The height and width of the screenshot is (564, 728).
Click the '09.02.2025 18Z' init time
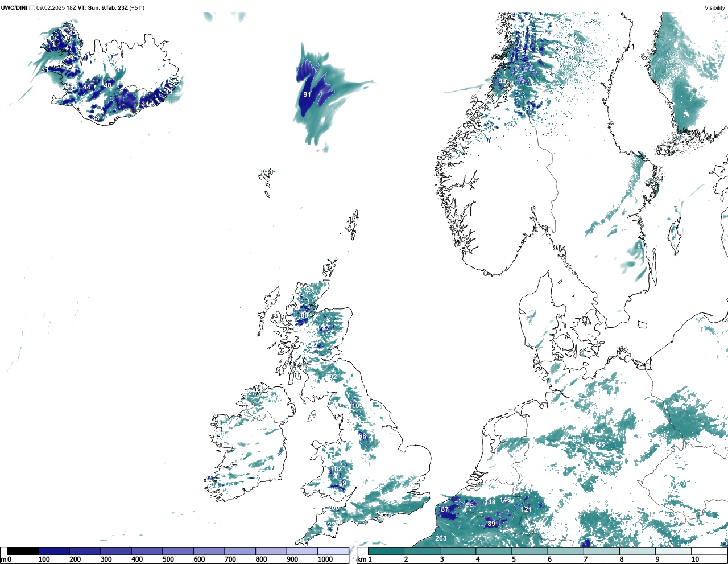(x=57, y=8)
